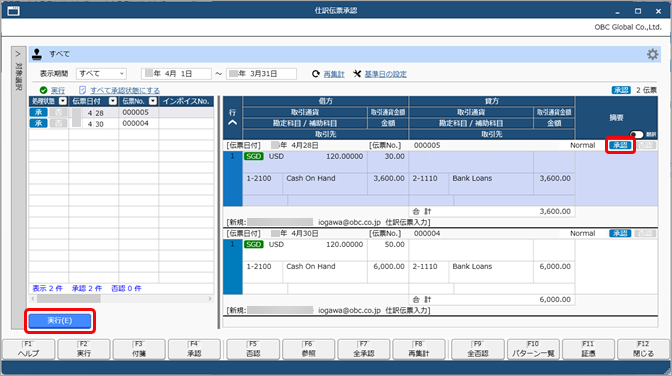Open the 処理状態 column filter
This screenshot has height=376, width=672.
tap(63, 101)
